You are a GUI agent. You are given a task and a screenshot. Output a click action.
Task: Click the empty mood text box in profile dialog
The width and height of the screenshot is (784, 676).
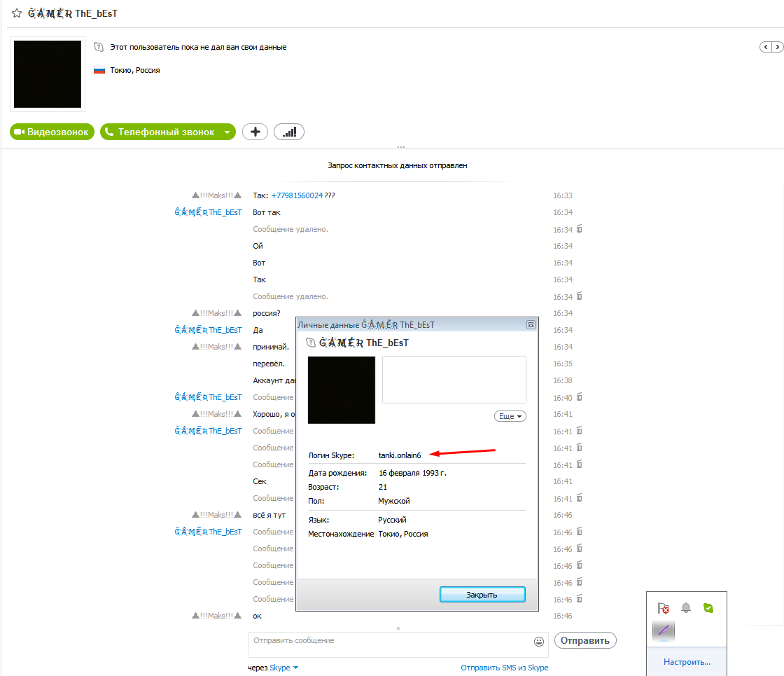pos(454,380)
